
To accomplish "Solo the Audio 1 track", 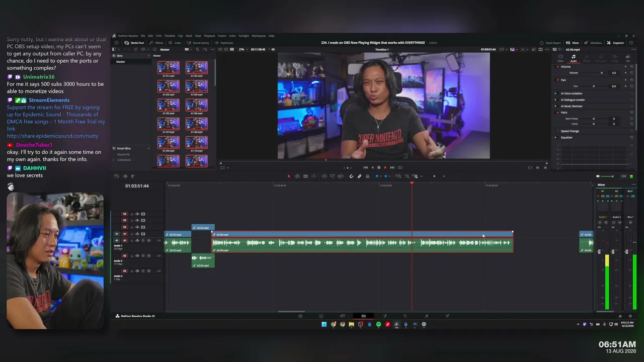I will pyautogui.click(x=143, y=240).
